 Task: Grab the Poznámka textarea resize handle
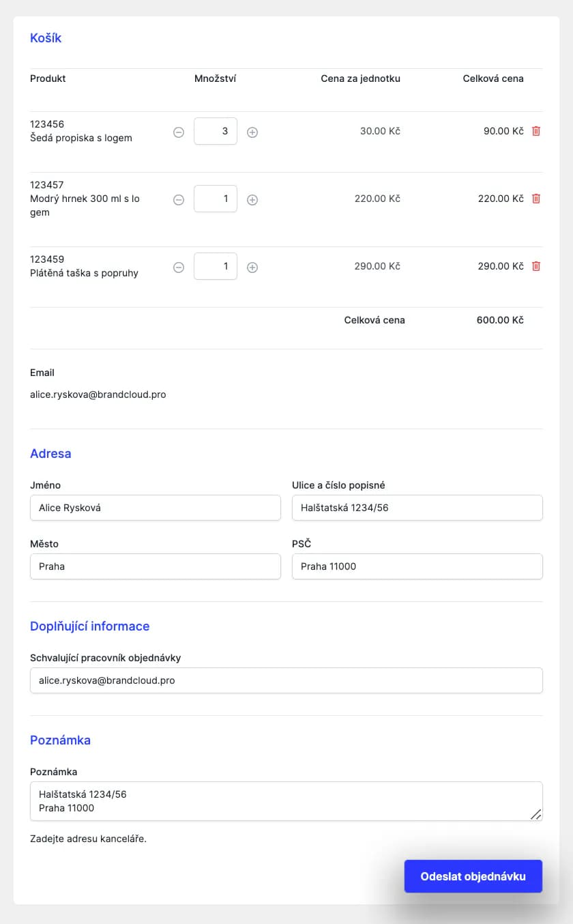[x=536, y=814]
